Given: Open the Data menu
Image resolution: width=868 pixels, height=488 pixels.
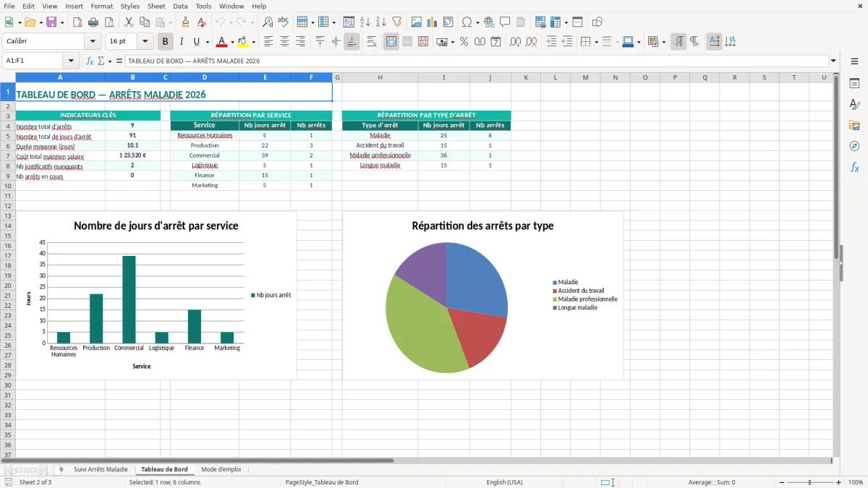Looking at the screenshot, I should 180,6.
